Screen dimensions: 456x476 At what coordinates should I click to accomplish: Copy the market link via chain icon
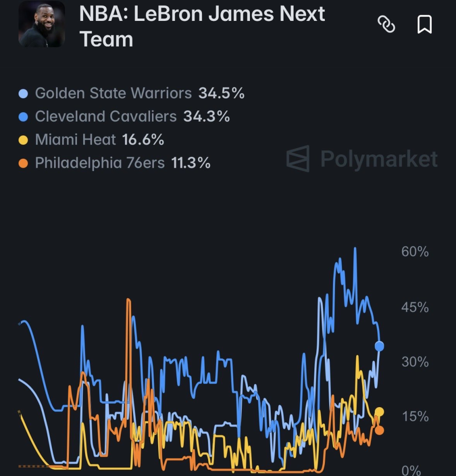pyautogui.click(x=386, y=24)
